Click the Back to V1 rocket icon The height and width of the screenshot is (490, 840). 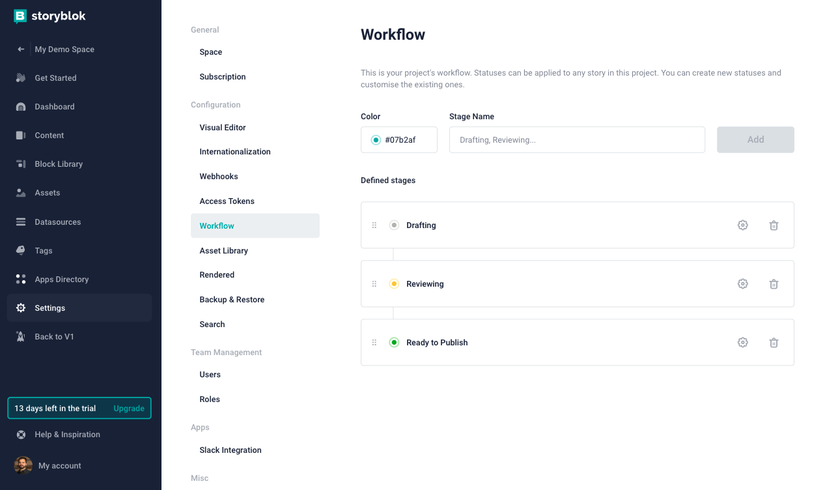pyautogui.click(x=21, y=336)
